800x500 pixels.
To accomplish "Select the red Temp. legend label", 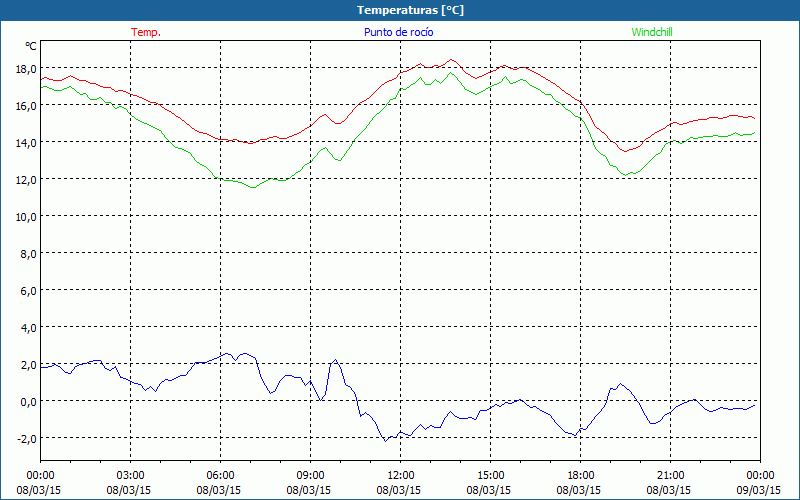I will tap(146, 32).
